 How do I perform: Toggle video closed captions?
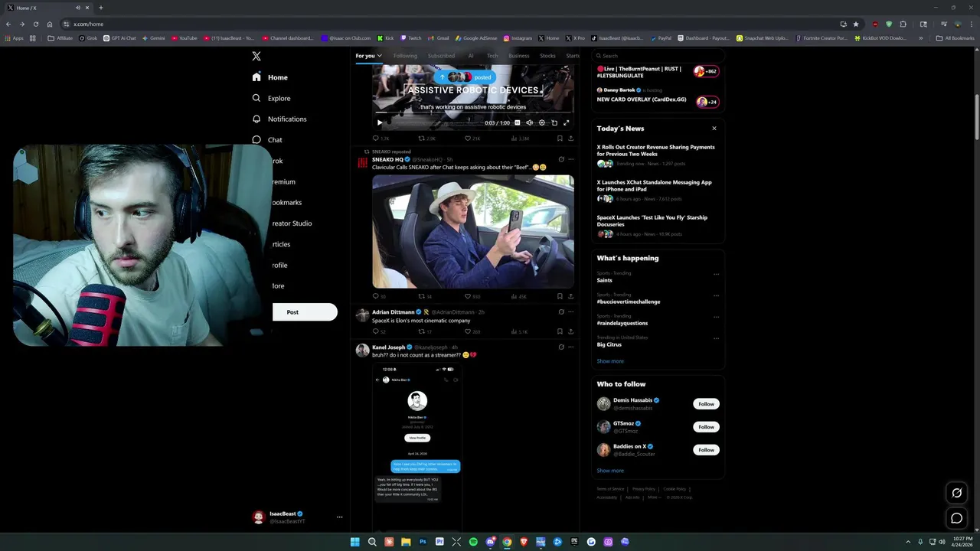click(517, 122)
